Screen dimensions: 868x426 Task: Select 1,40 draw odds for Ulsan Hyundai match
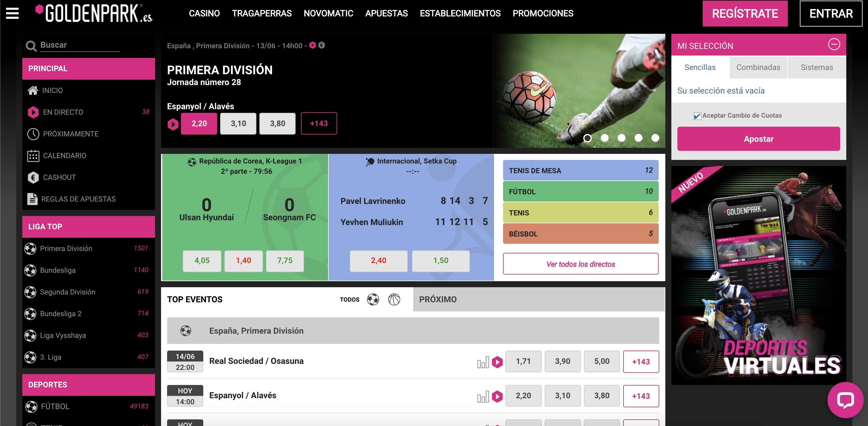click(x=243, y=261)
